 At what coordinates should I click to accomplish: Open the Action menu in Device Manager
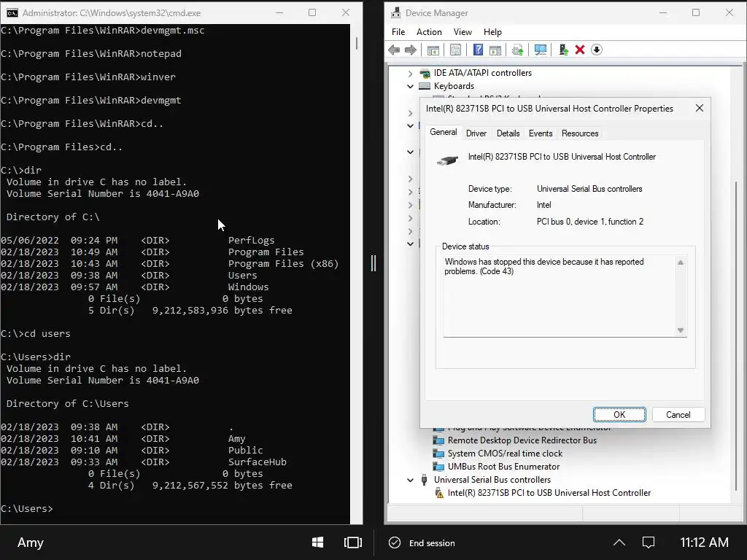[429, 32]
